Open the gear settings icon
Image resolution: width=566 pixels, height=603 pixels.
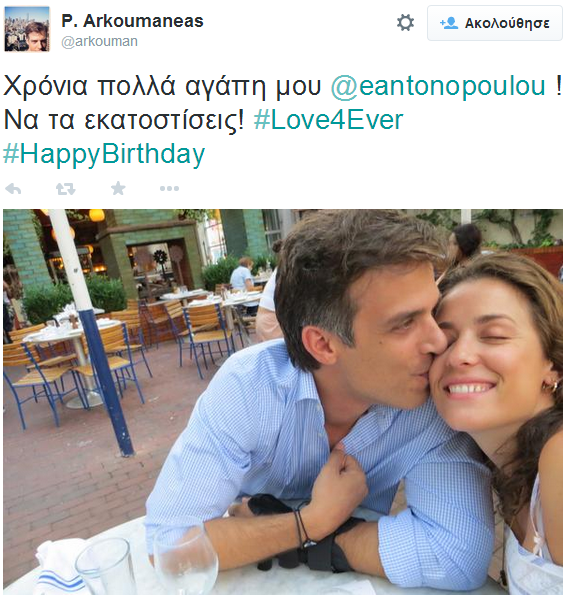pyautogui.click(x=405, y=23)
